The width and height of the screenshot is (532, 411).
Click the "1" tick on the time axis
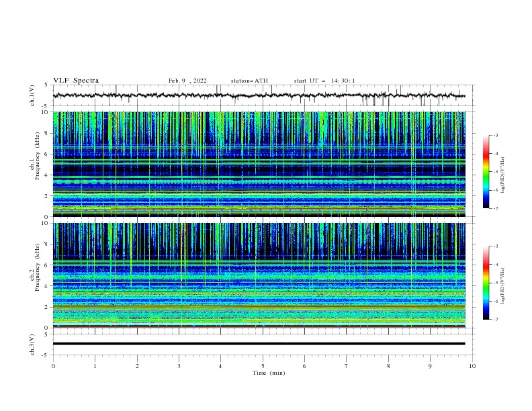point(95,366)
